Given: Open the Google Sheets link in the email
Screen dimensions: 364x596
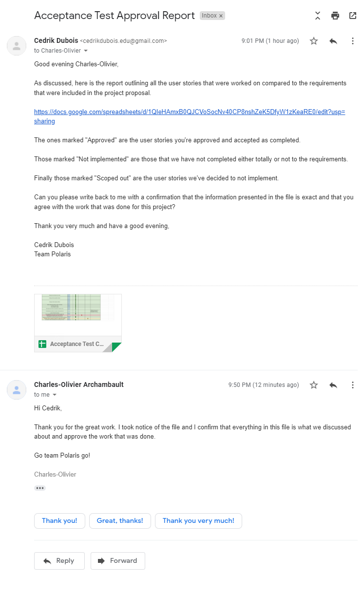Looking at the screenshot, I should coord(190,116).
